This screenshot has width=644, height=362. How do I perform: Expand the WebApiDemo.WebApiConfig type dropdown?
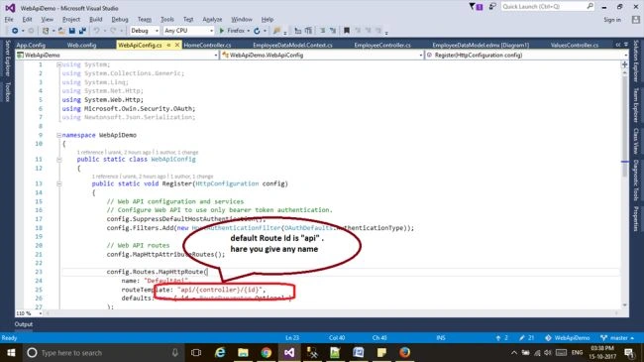coord(322,55)
